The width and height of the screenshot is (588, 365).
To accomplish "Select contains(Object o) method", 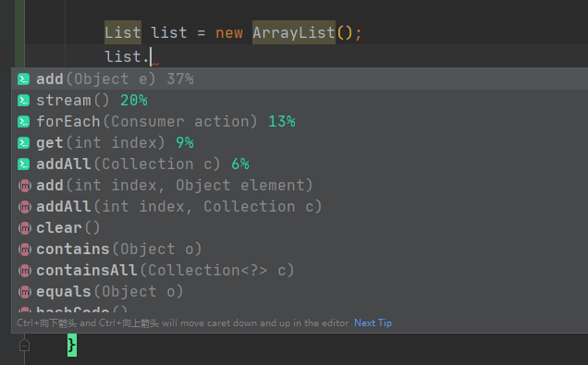I will tap(300, 249).
